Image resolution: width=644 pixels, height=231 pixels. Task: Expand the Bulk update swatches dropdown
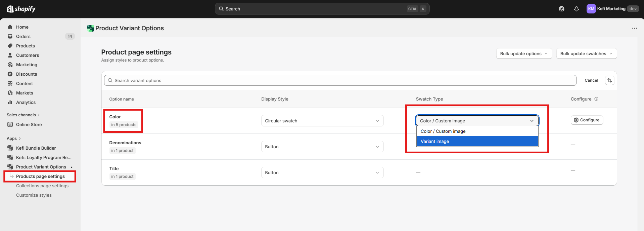pos(586,53)
